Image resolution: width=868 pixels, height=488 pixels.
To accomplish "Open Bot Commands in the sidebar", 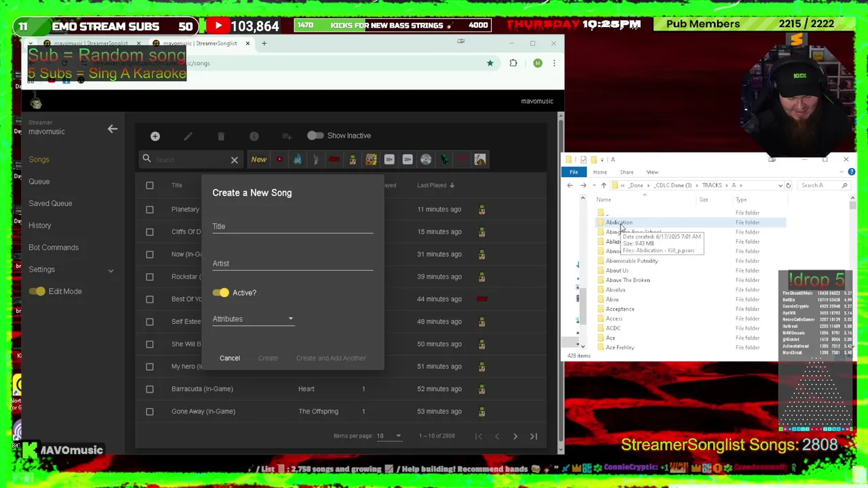I will [54, 247].
